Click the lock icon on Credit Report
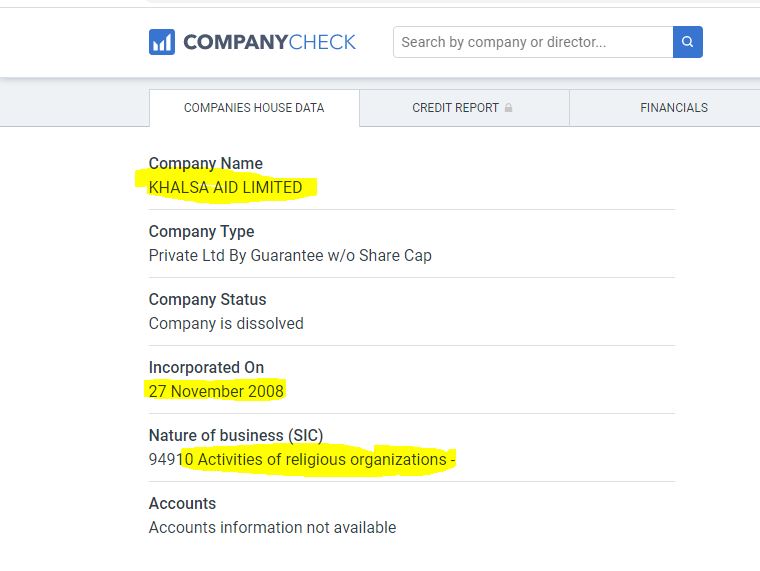 click(508, 108)
